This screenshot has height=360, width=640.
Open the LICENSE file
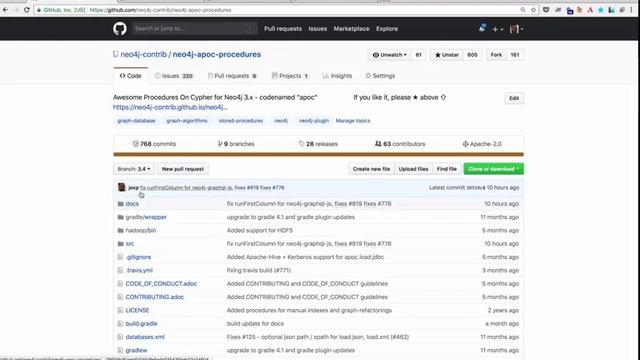[x=137, y=310]
